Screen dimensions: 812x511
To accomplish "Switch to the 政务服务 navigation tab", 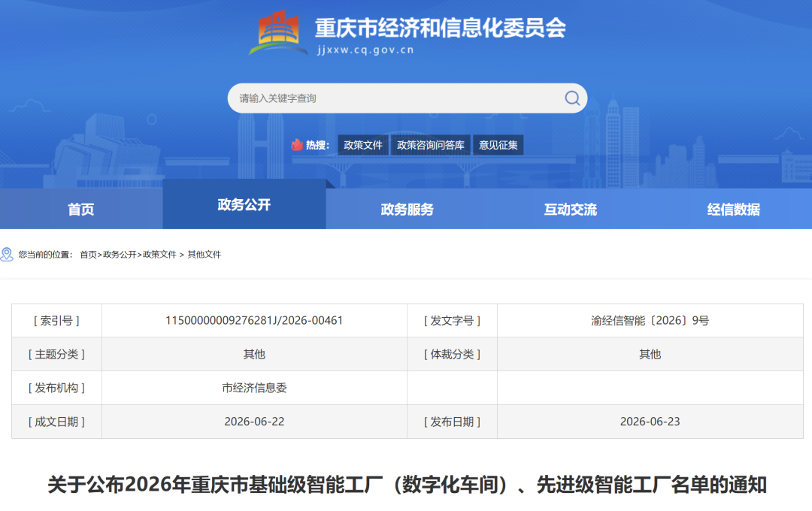I will (x=407, y=209).
